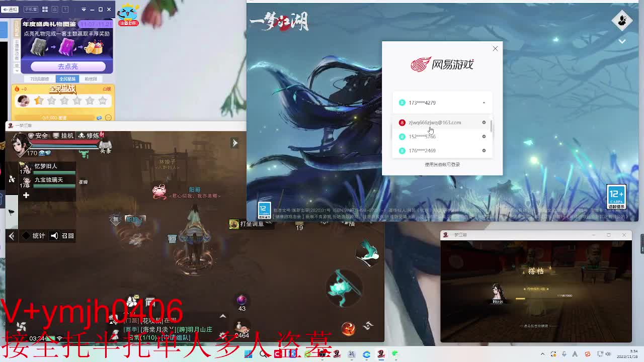This screenshot has height=362, width=644.
Task: Click the 召回 recall horn button
Action: [62, 236]
